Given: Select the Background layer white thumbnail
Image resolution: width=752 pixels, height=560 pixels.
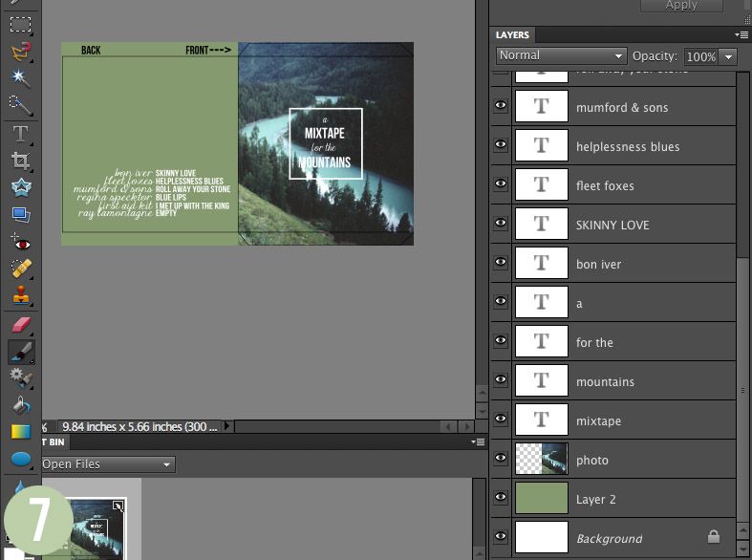Looking at the screenshot, I should click(x=542, y=537).
